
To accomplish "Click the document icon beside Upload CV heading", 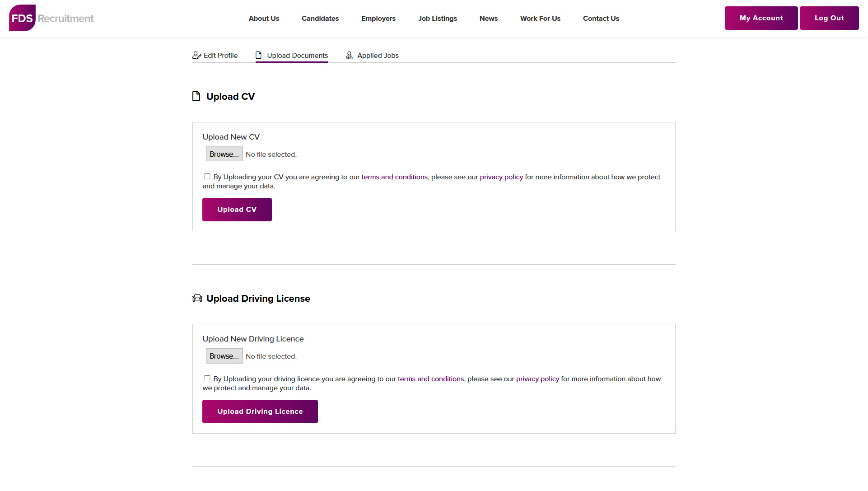I will click(x=196, y=96).
